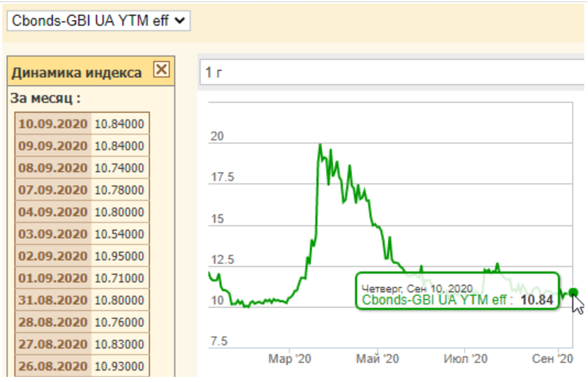Click value 10.93000 in table
Viewport: 588px width, 382px height.
pyautogui.click(x=119, y=367)
